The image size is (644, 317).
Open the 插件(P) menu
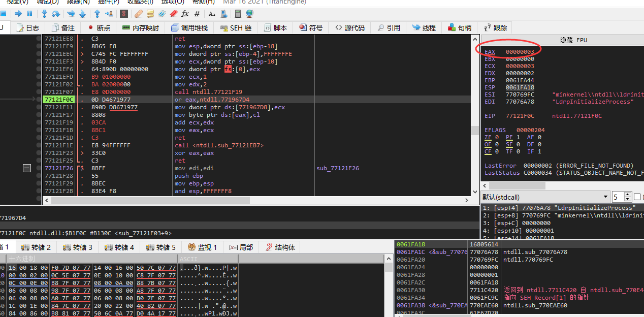tap(108, 2)
